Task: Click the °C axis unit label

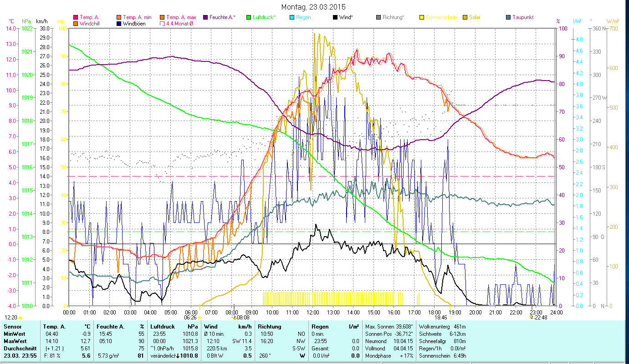Action: pyautogui.click(x=11, y=21)
